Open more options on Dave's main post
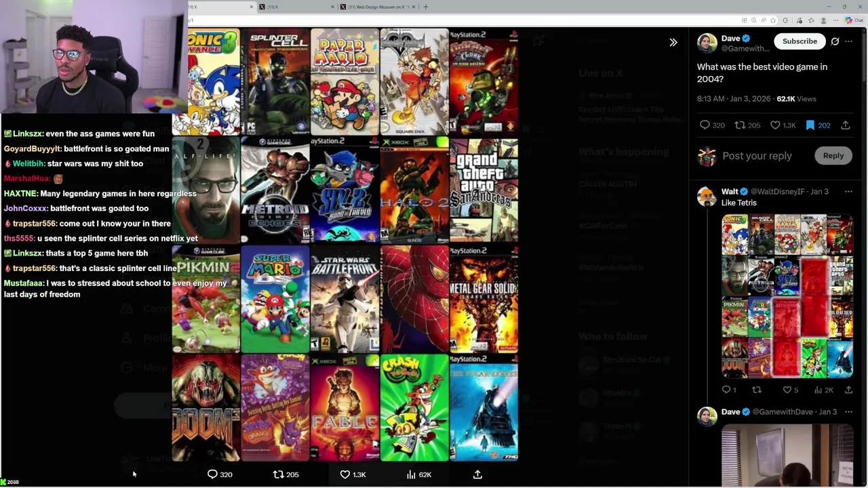 point(848,41)
